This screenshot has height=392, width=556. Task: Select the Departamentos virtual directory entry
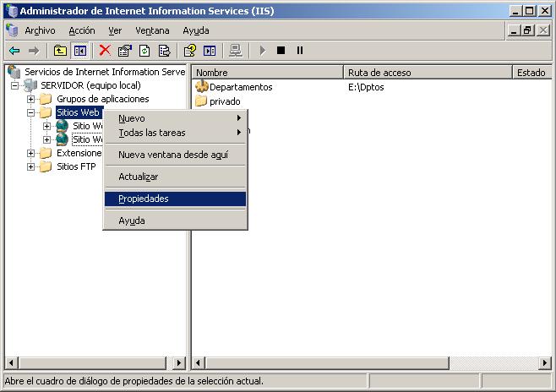point(240,87)
